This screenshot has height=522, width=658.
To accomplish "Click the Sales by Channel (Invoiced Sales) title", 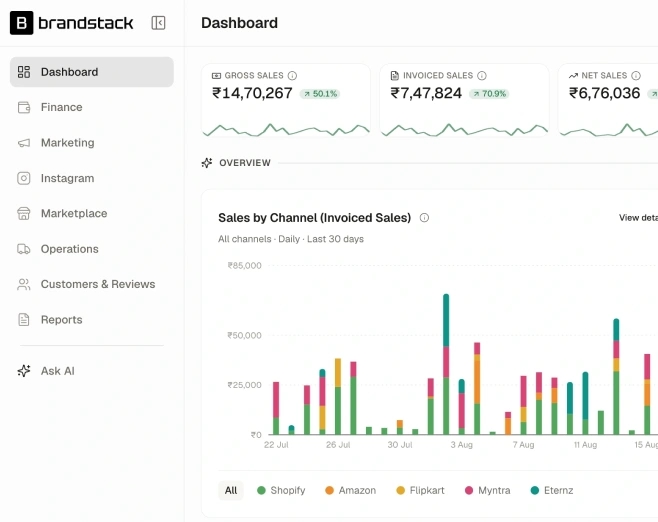I will (314, 218).
